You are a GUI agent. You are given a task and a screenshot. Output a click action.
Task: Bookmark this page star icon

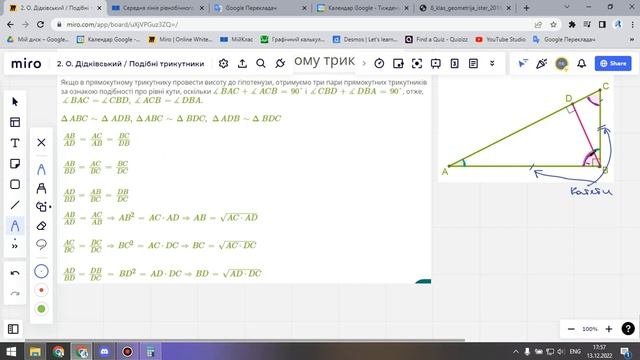[x=553, y=24]
